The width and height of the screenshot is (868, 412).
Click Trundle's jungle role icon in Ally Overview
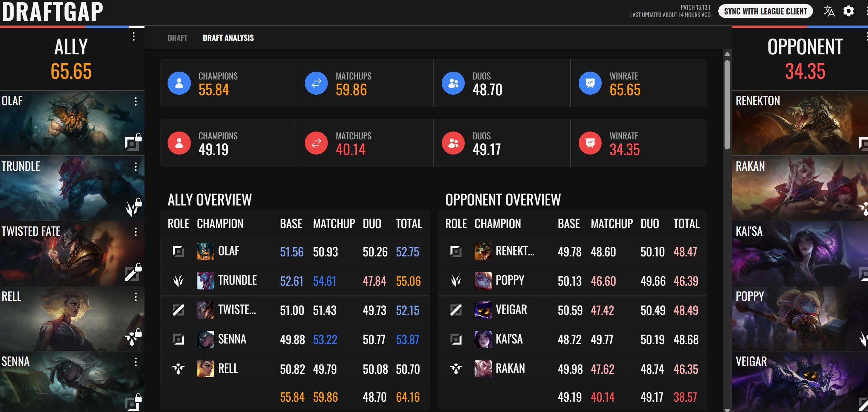coord(178,281)
